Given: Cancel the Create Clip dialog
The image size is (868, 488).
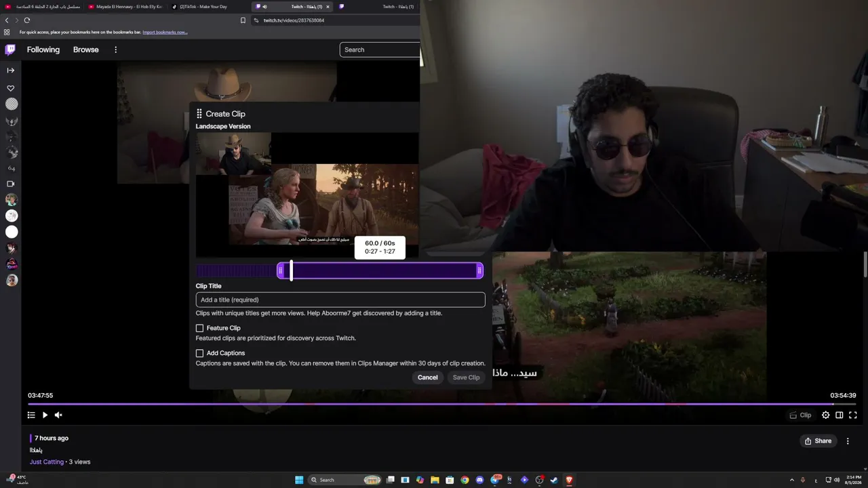Looking at the screenshot, I should 428,378.
